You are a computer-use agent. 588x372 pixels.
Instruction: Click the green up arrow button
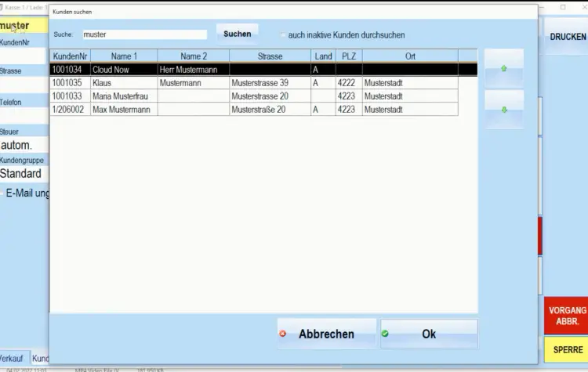click(x=503, y=69)
